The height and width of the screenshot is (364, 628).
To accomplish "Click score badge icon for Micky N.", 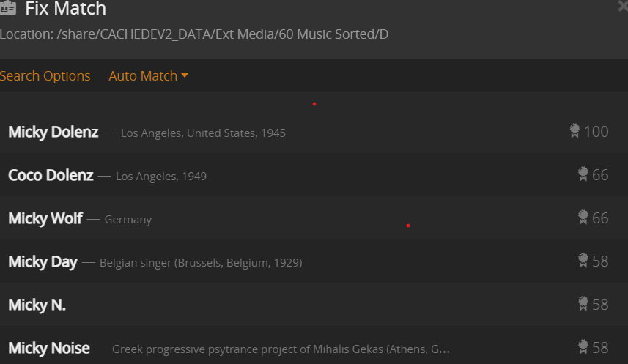I will (x=583, y=304).
